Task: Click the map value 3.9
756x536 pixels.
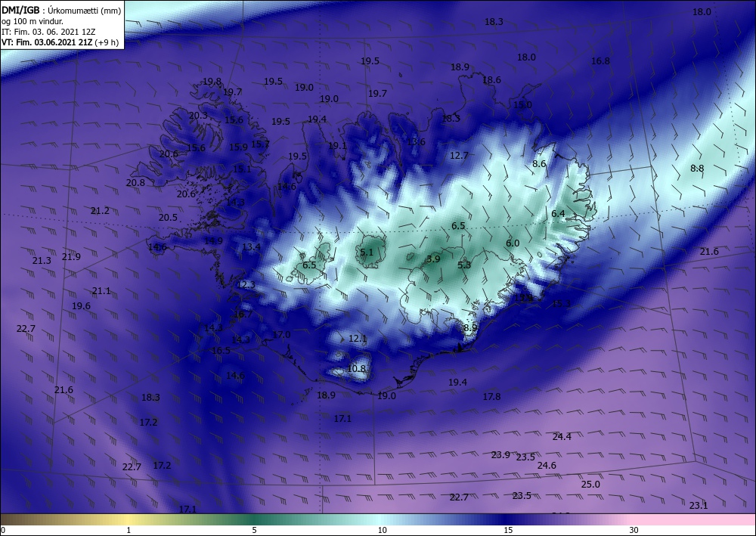Action: [x=433, y=259]
